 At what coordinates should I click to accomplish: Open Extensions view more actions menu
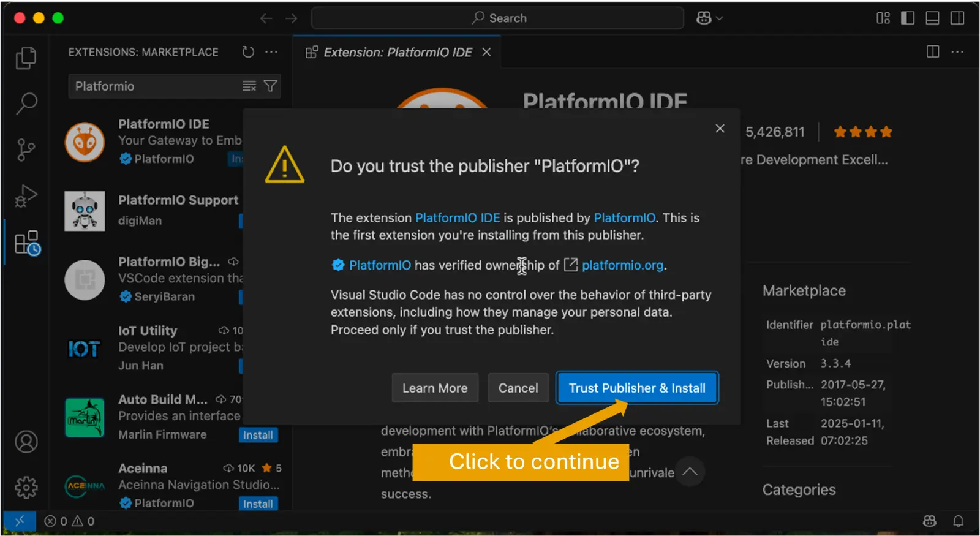pyautogui.click(x=271, y=52)
